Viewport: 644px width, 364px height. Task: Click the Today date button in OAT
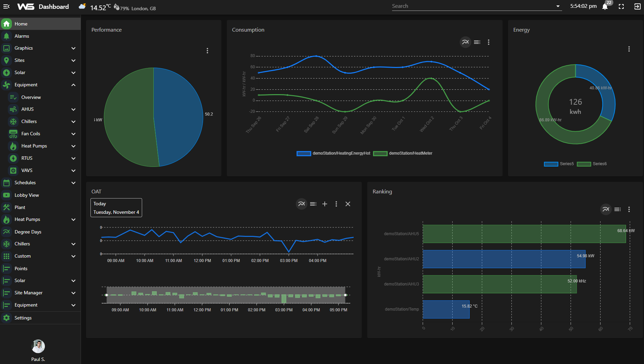tap(116, 208)
